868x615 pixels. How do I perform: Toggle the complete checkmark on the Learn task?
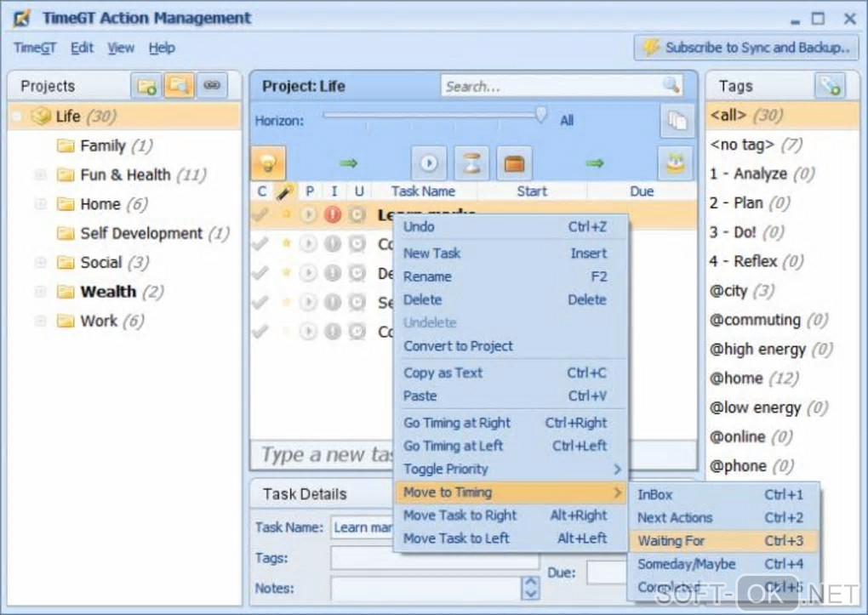click(260, 214)
